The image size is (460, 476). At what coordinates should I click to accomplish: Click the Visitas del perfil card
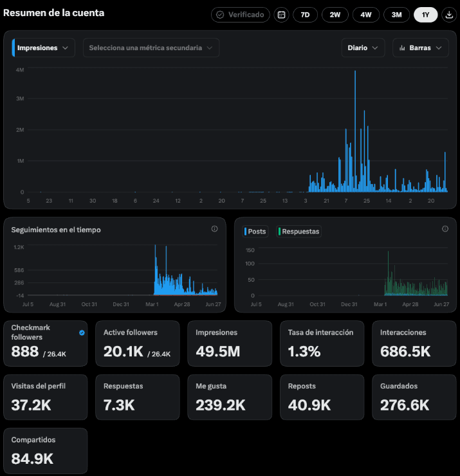46,397
